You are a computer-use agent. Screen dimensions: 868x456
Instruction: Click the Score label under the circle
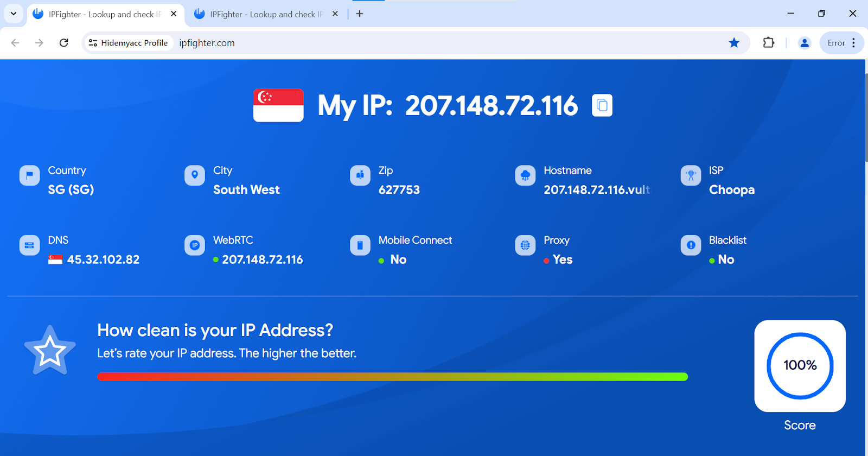[800, 425]
